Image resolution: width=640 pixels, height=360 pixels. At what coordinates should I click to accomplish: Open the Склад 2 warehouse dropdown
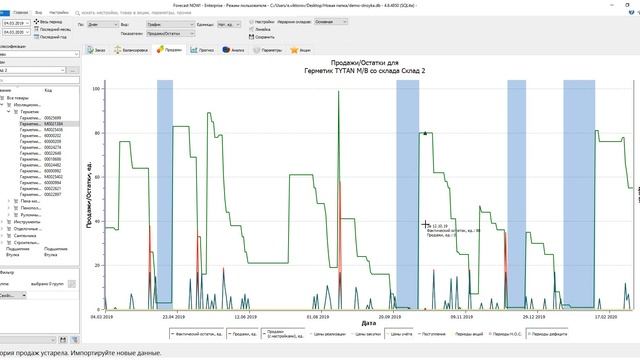33,70
